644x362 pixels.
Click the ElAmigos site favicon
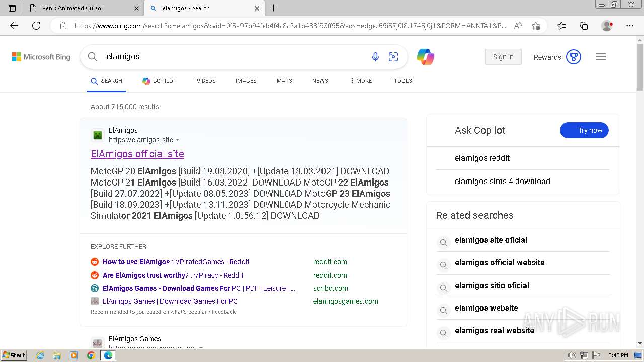98,135
